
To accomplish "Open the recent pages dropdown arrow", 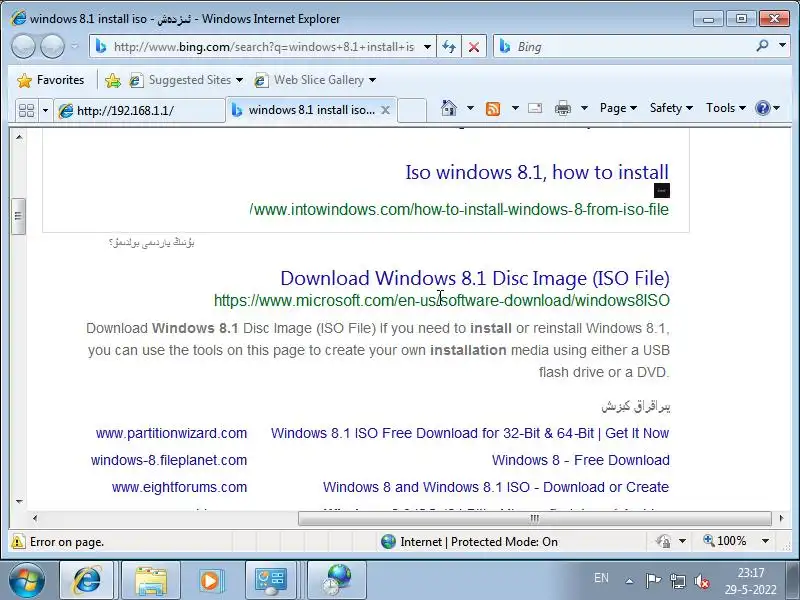I will (x=75, y=46).
